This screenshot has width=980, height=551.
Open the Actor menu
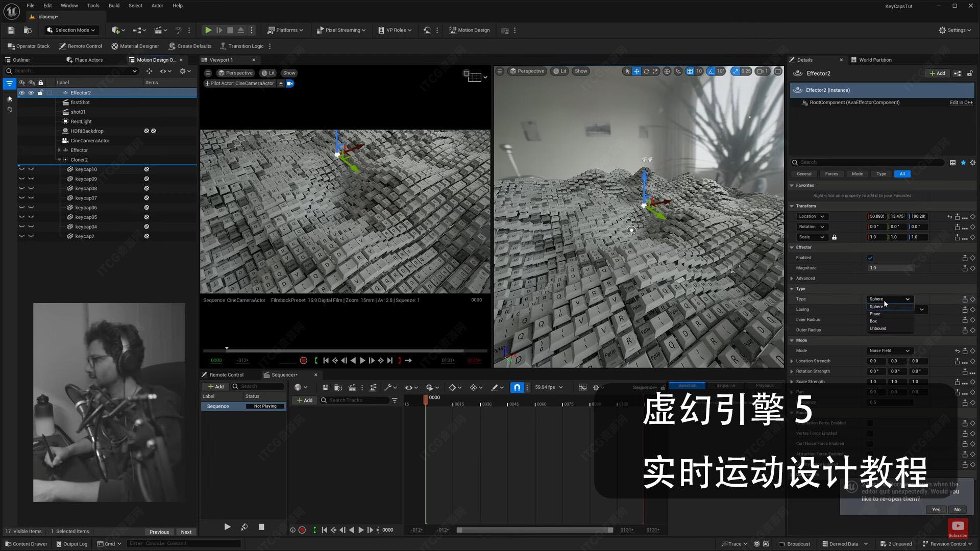(157, 6)
